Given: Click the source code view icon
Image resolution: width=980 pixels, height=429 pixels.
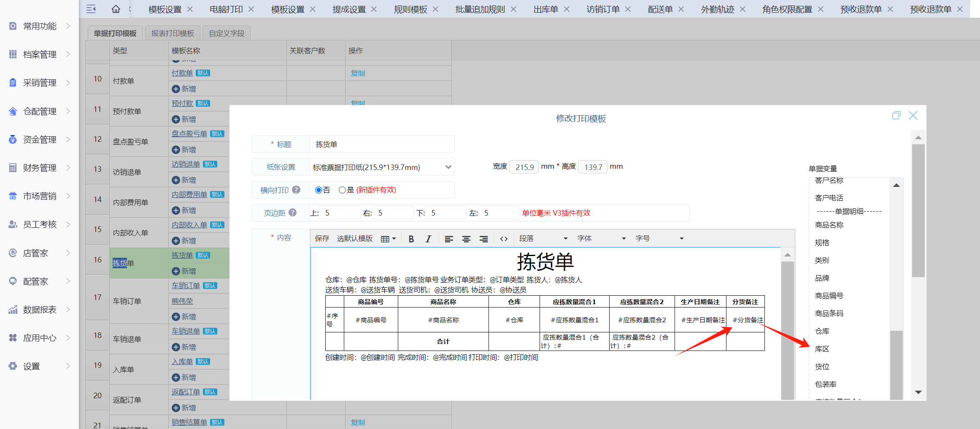Looking at the screenshot, I should pos(504,239).
